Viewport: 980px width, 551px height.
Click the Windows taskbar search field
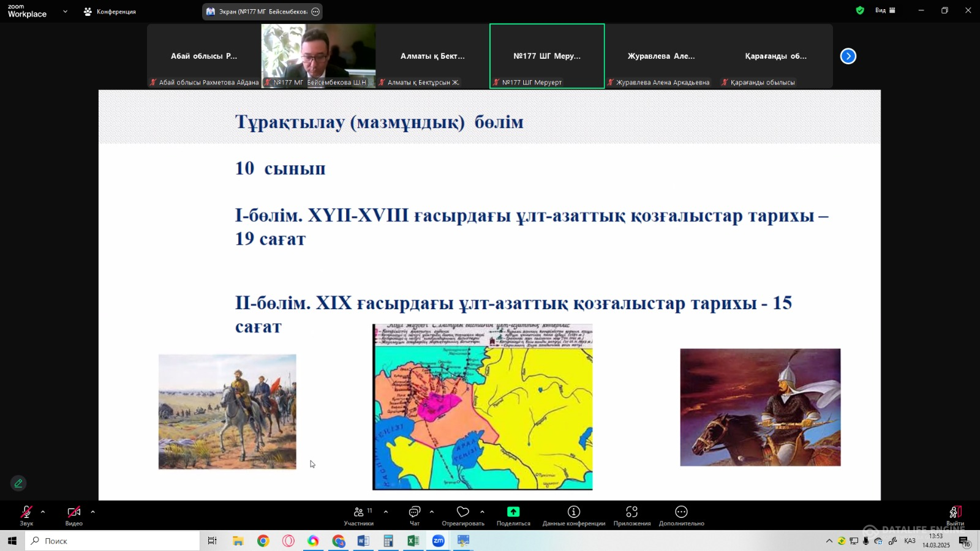coord(113,541)
